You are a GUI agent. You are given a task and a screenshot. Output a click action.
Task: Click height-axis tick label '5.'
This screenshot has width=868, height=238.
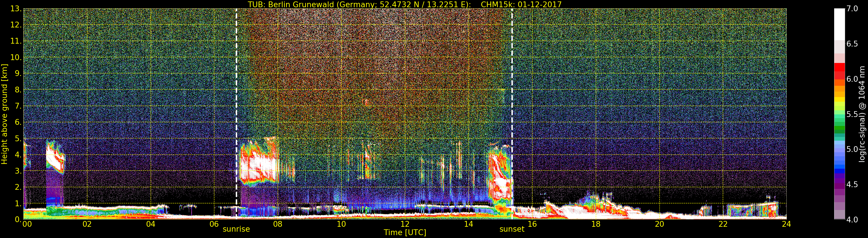point(18,138)
